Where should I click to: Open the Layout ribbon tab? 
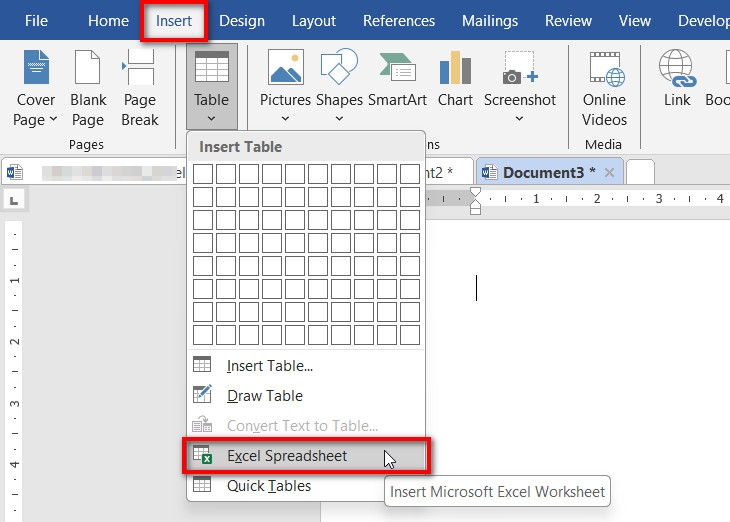tap(314, 21)
